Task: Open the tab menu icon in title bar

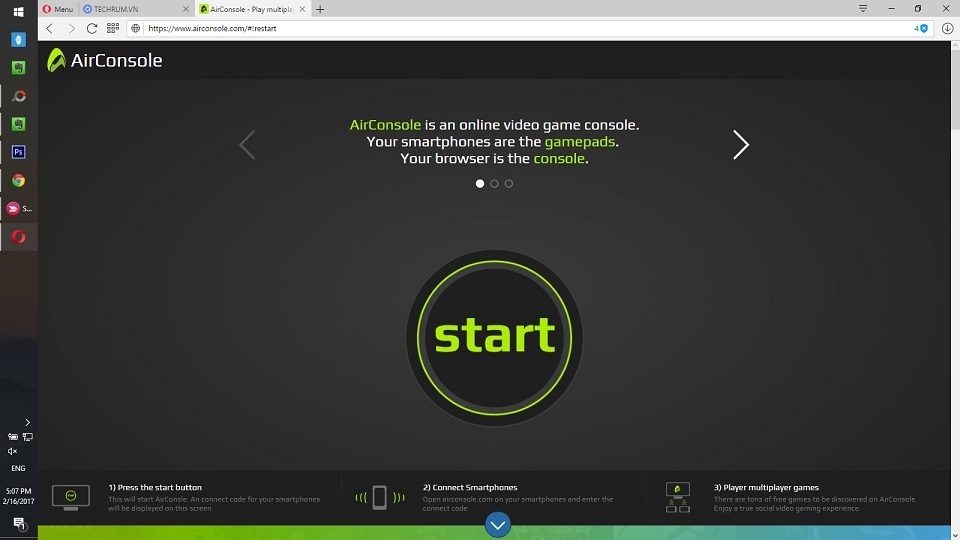Action: click(x=863, y=9)
